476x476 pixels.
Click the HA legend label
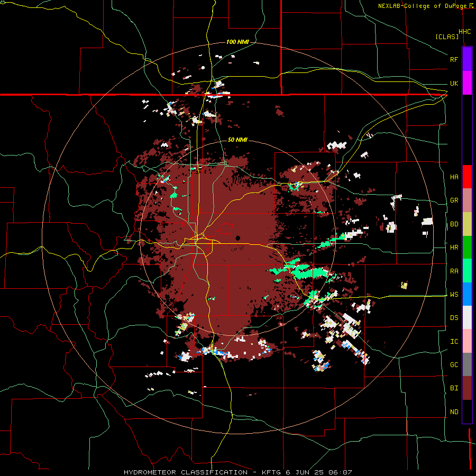454,177
